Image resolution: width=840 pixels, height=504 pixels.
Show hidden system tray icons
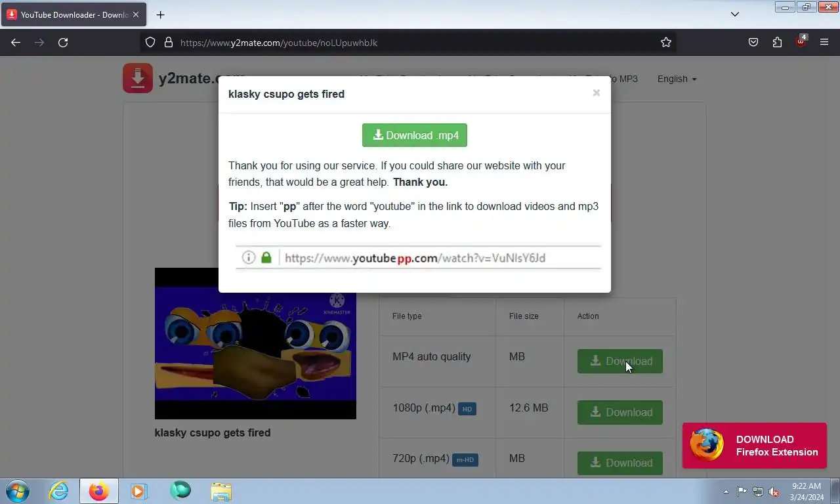click(x=726, y=492)
